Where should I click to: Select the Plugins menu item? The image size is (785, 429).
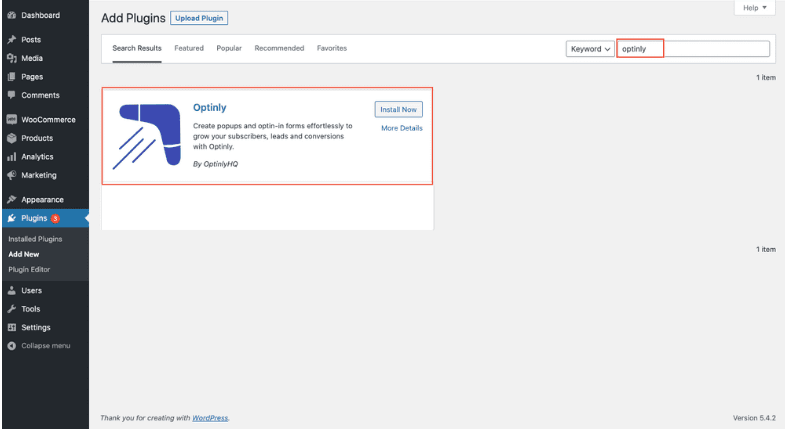45,218
